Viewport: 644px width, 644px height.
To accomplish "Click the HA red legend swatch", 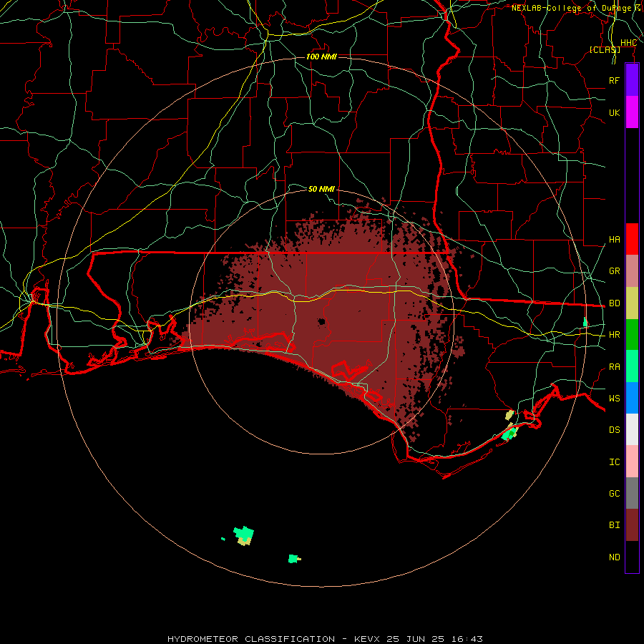I will [632, 239].
